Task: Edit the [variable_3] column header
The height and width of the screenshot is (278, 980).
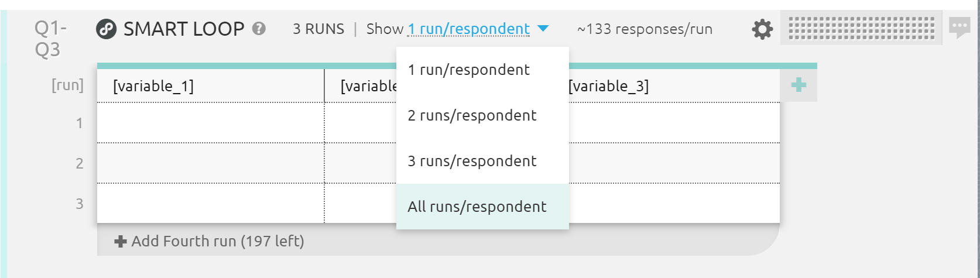Action: 609,86
